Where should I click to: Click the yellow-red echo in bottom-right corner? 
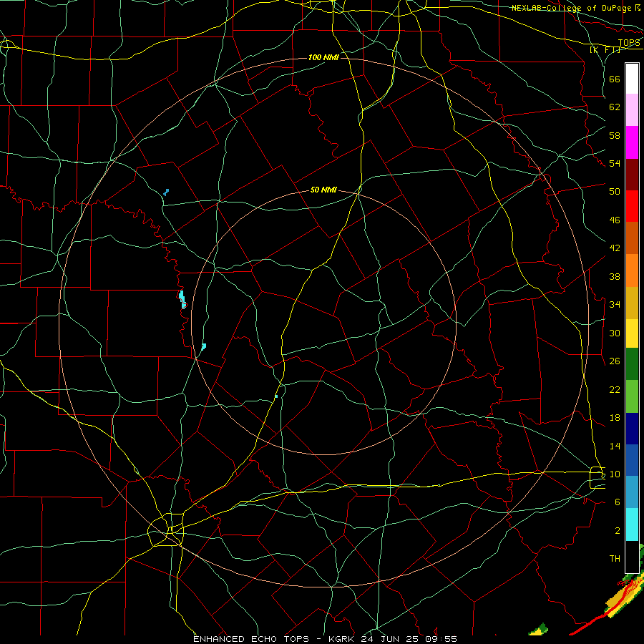pyautogui.click(x=623, y=595)
